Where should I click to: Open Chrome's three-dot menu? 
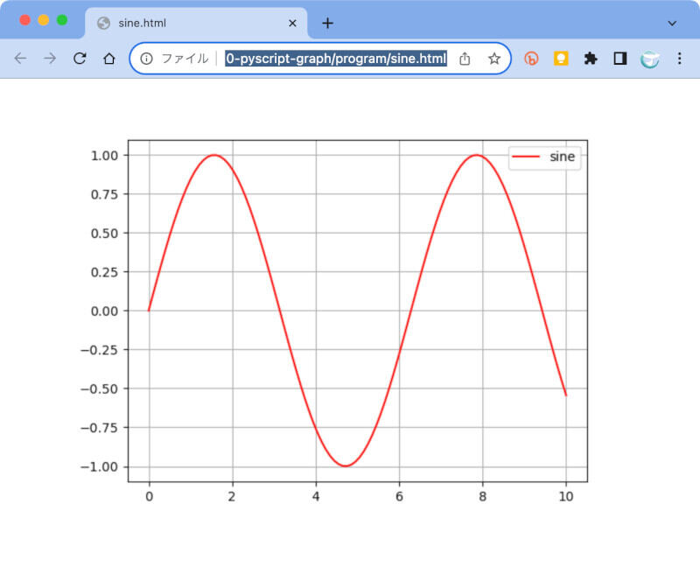point(679,59)
